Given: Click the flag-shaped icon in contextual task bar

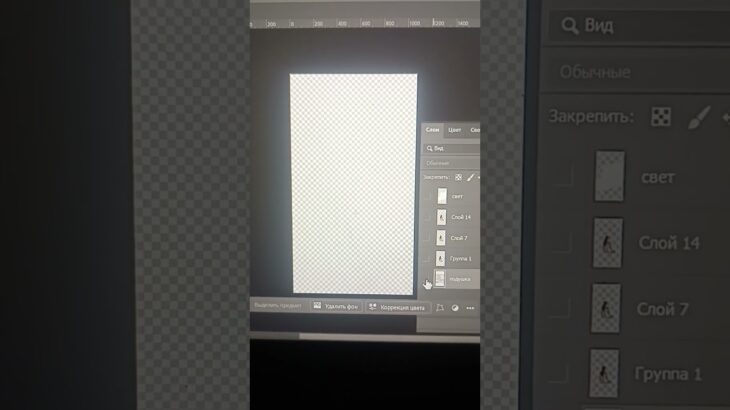Looking at the screenshot, I should pos(440,308).
